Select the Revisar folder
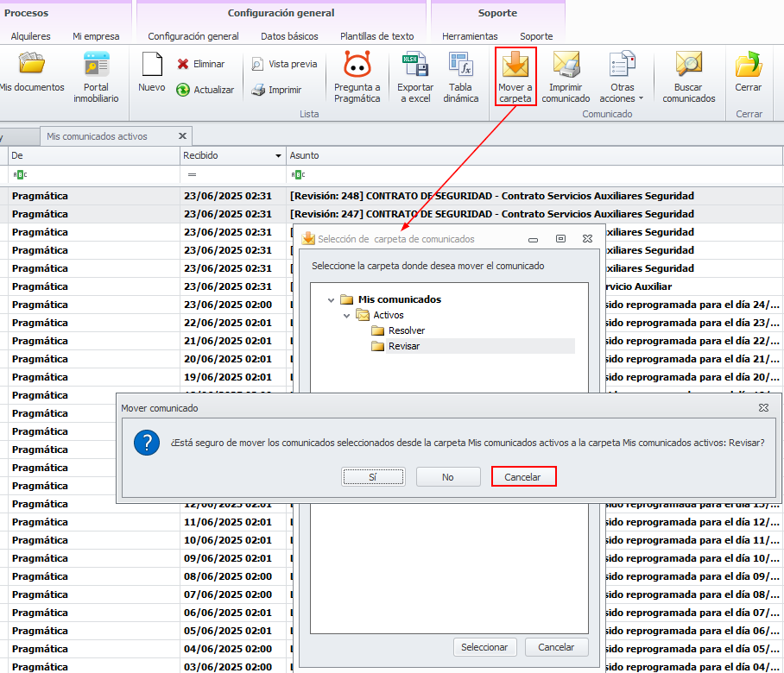The height and width of the screenshot is (673, 784). click(x=404, y=346)
